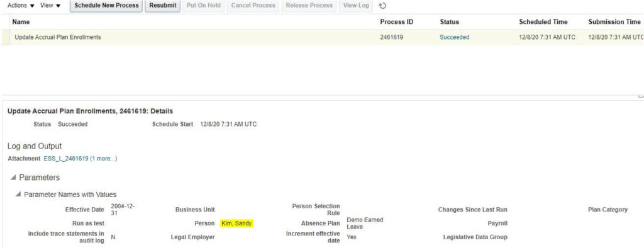The width and height of the screenshot is (644, 248).
Task: Click Schedule New Process button
Action: coord(106,6)
